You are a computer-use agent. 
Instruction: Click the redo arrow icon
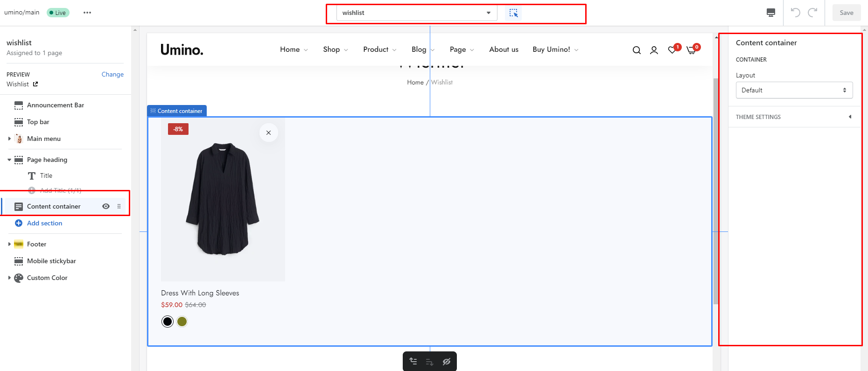point(812,13)
